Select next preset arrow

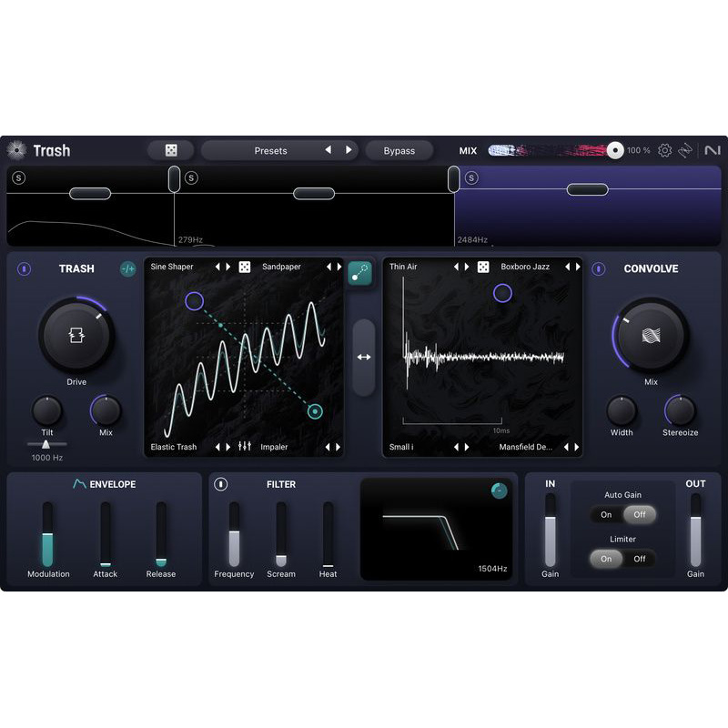(x=349, y=149)
